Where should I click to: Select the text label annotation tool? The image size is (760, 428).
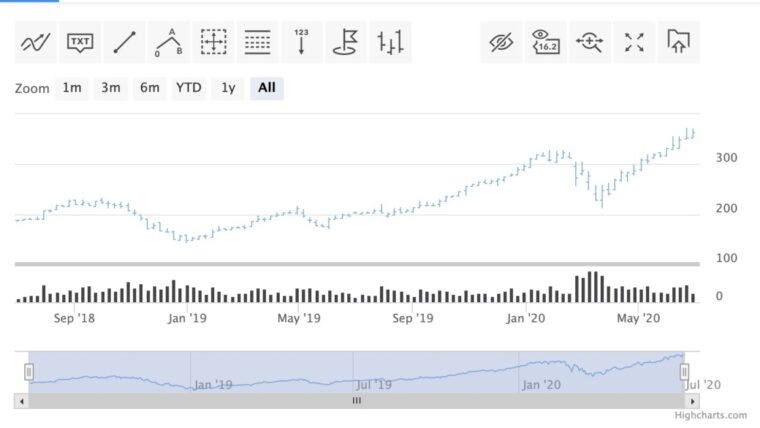(x=80, y=42)
